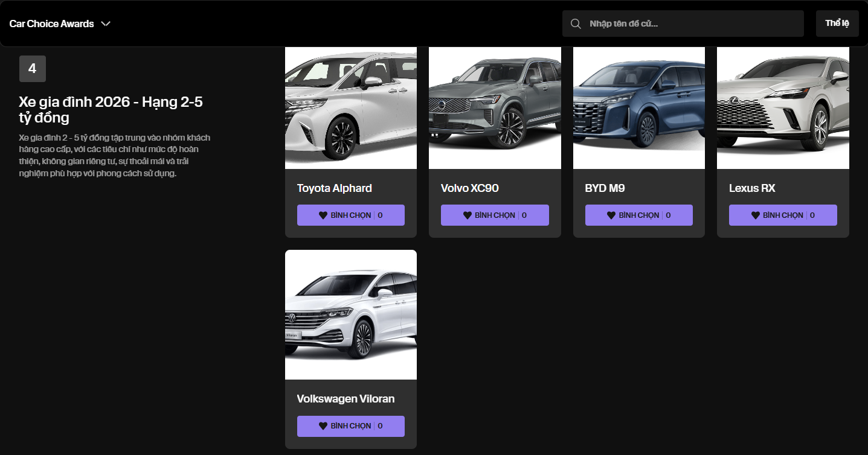The image size is (868, 455).
Task: Vote for Lexus RX with BÌNH CHỌN
Action: (x=783, y=215)
